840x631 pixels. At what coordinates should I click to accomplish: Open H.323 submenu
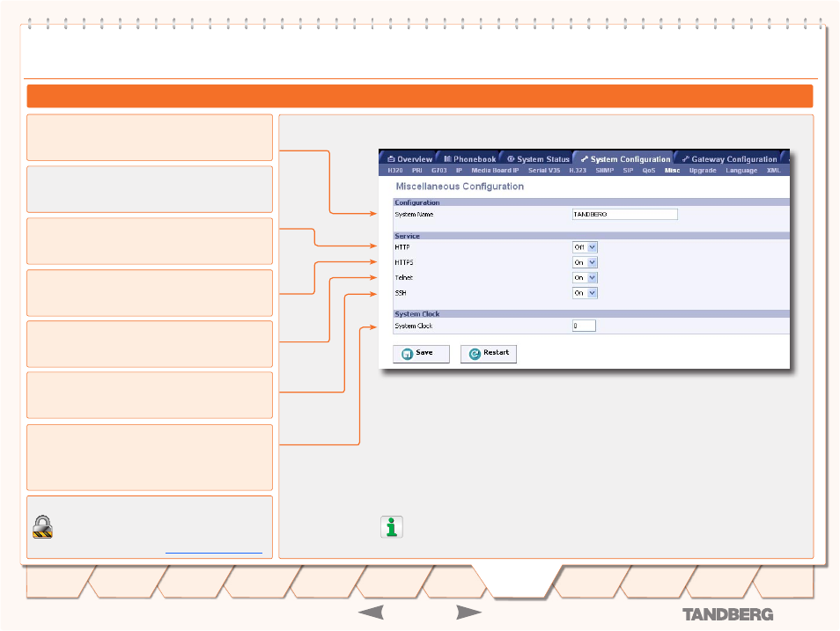click(x=578, y=171)
